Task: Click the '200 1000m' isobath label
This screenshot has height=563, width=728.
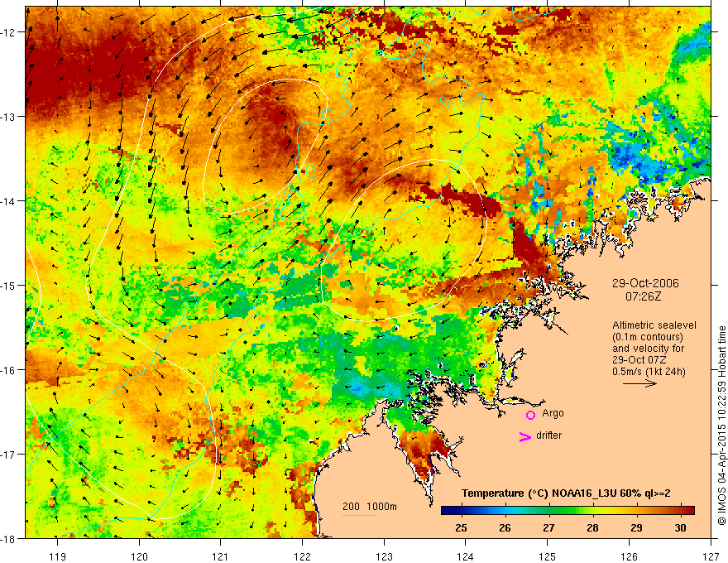Action: coord(370,507)
